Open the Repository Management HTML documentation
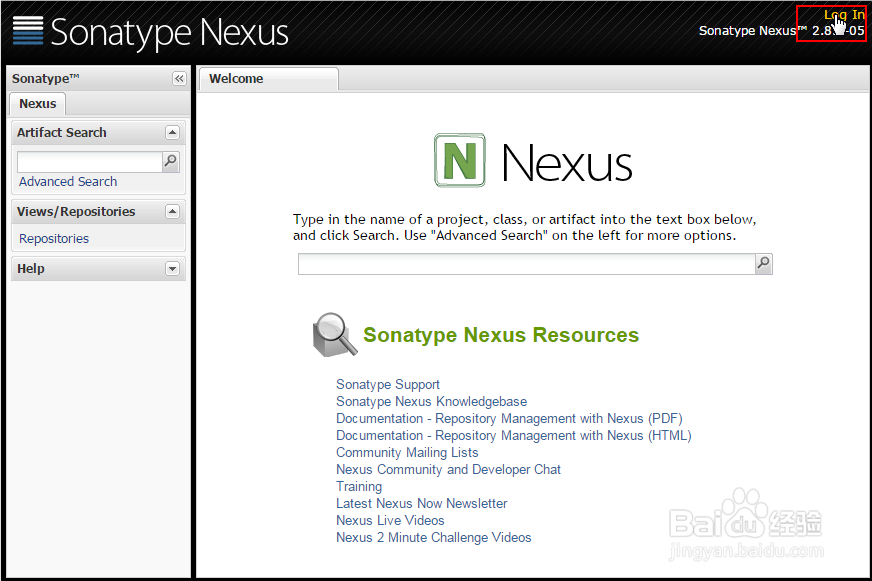872x581 pixels. (x=513, y=435)
